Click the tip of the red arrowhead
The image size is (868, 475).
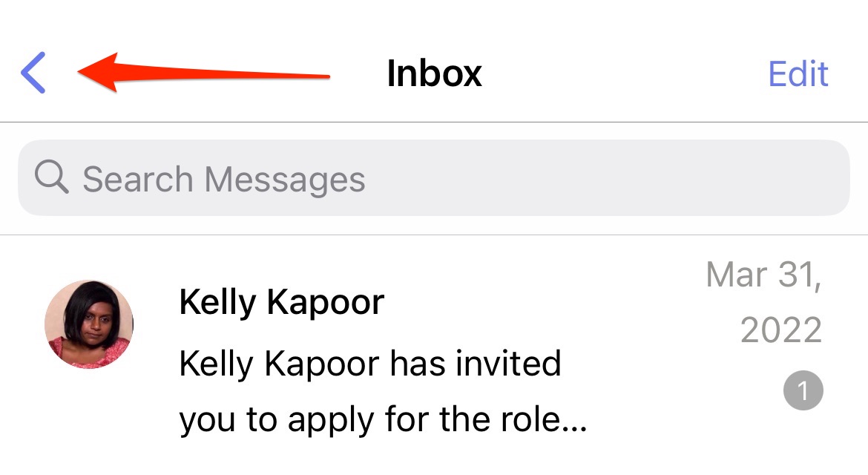pyautogui.click(x=80, y=72)
